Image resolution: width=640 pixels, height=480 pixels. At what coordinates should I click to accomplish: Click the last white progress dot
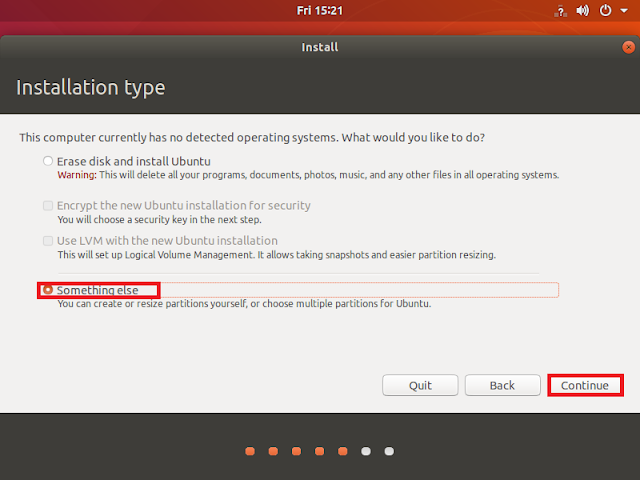389,451
